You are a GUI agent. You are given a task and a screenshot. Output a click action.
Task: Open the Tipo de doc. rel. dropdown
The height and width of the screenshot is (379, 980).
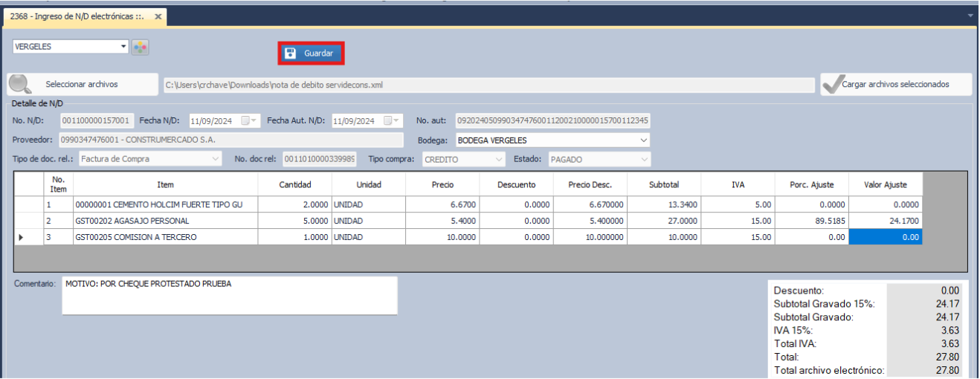(x=215, y=159)
